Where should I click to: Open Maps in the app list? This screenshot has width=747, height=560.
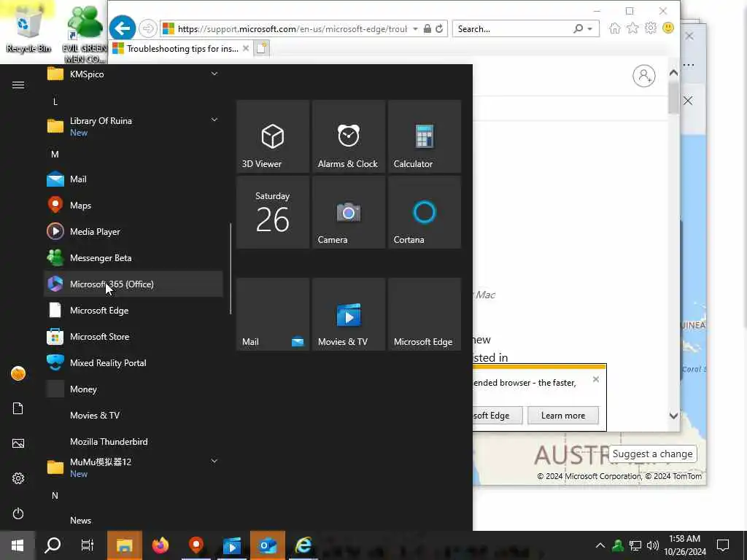point(133,205)
